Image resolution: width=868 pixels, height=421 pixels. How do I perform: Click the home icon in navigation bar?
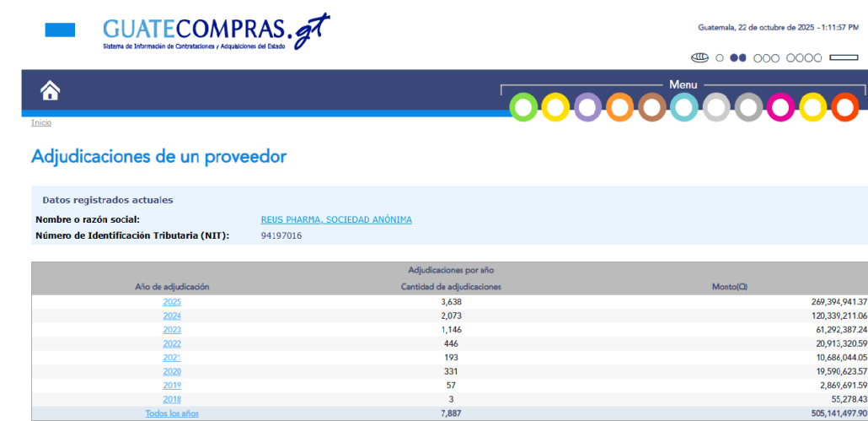(51, 91)
